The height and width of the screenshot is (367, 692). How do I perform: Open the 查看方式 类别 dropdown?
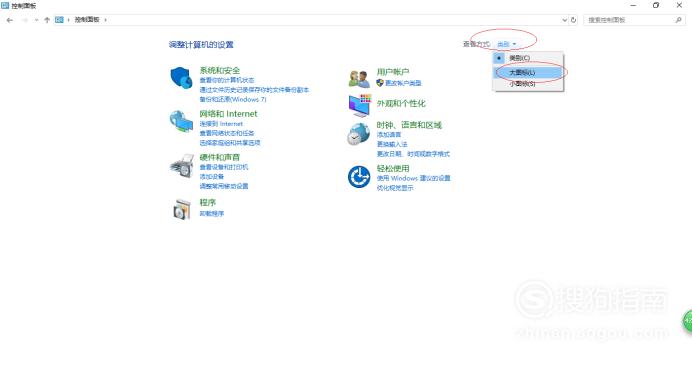[506, 44]
